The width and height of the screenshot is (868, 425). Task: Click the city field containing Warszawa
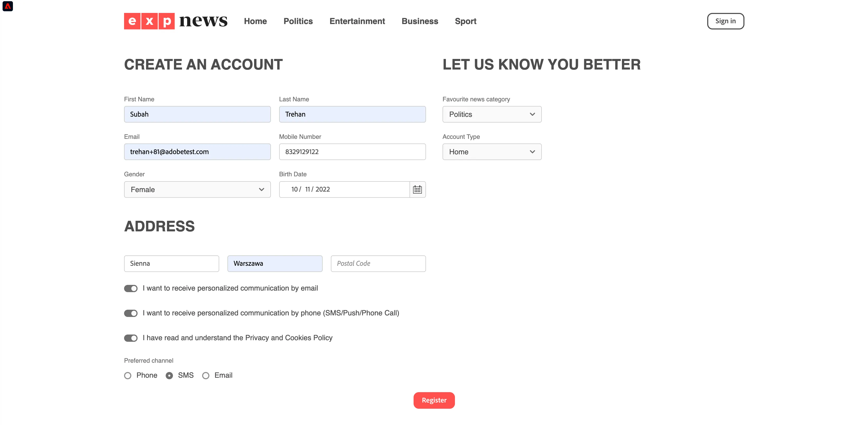tap(275, 264)
